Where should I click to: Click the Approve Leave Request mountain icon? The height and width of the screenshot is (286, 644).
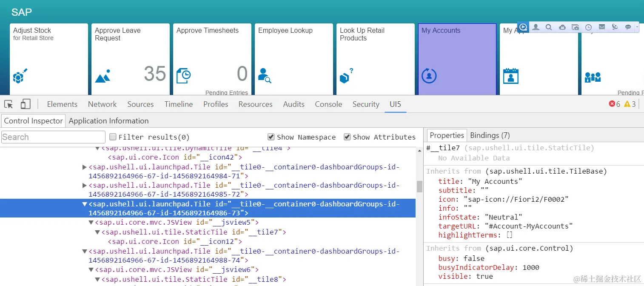coord(103,76)
